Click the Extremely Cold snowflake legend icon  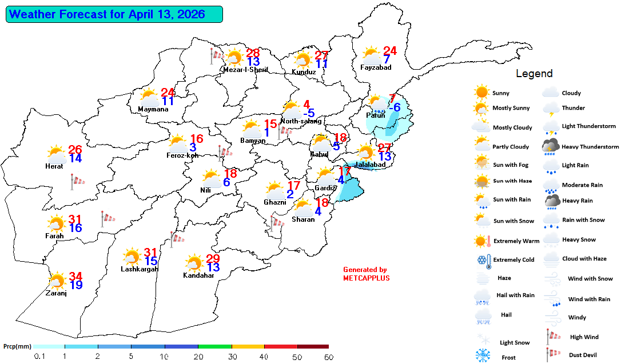click(x=481, y=261)
